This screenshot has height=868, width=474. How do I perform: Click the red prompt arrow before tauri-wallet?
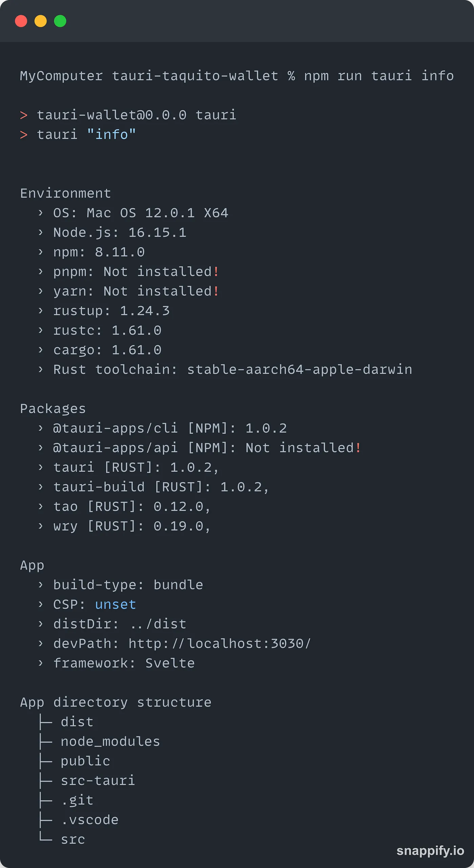click(x=24, y=115)
